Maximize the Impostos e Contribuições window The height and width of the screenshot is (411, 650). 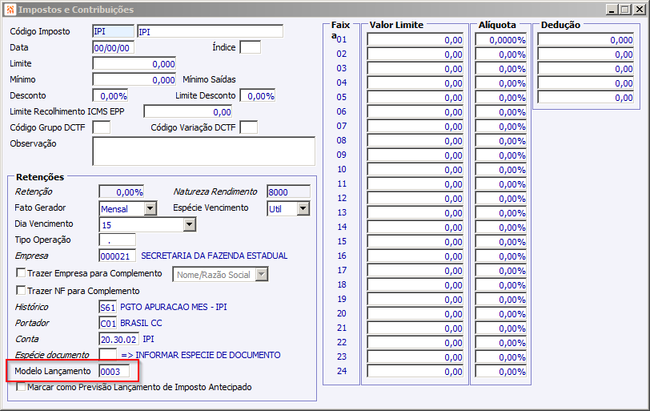point(626,9)
